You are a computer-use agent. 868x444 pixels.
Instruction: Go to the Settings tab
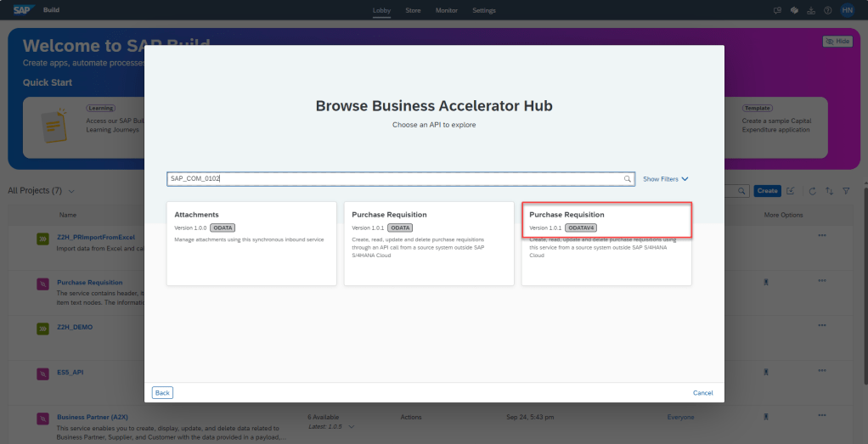484,10
